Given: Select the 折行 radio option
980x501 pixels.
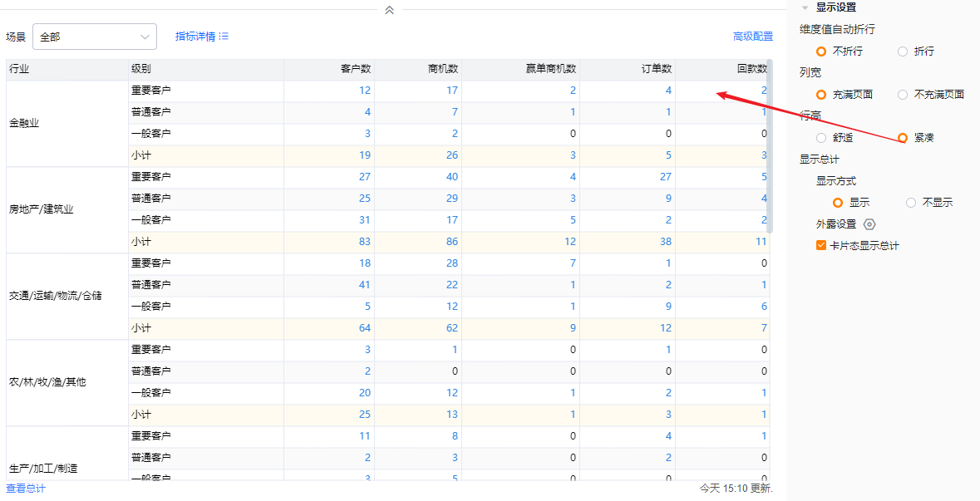Looking at the screenshot, I should (x=903, y=52).
